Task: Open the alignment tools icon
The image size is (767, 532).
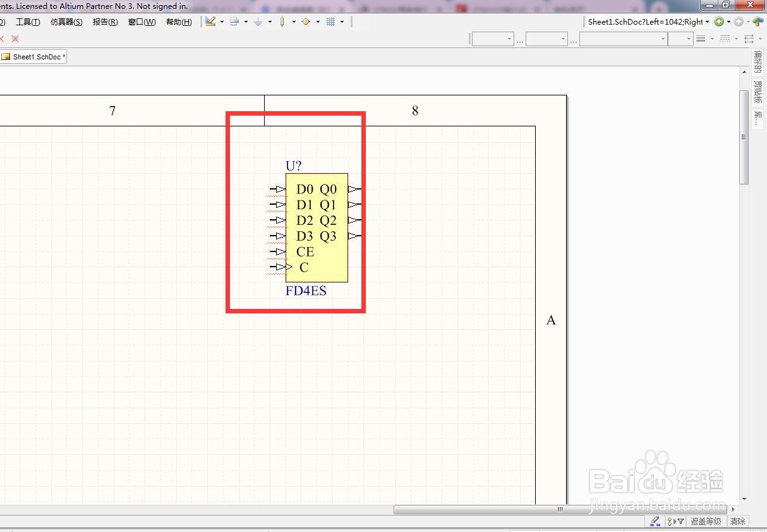Action: 234,21
